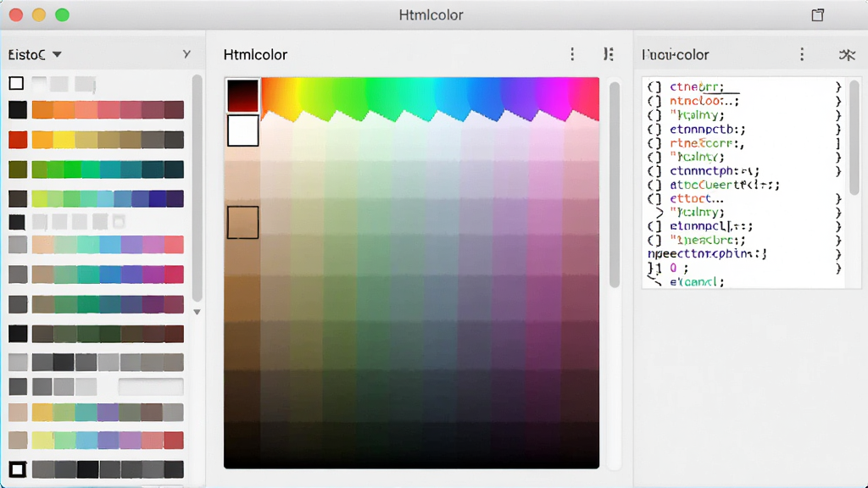Click the blank input box in gray row

point(151,386)
